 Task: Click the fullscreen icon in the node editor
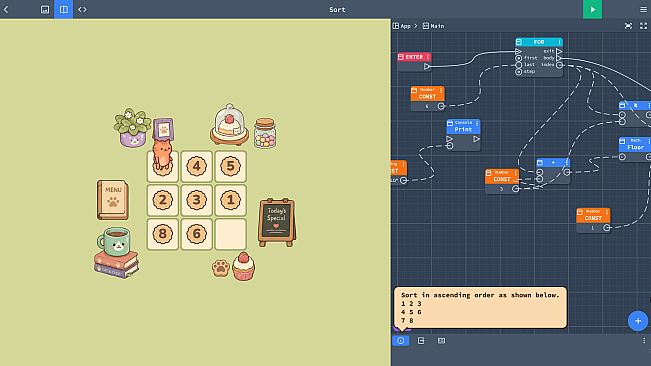(x=643, y=26)
